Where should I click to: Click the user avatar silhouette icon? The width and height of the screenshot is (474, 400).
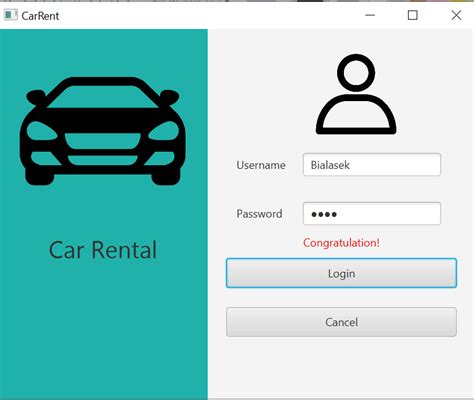[x=356, y=94]
